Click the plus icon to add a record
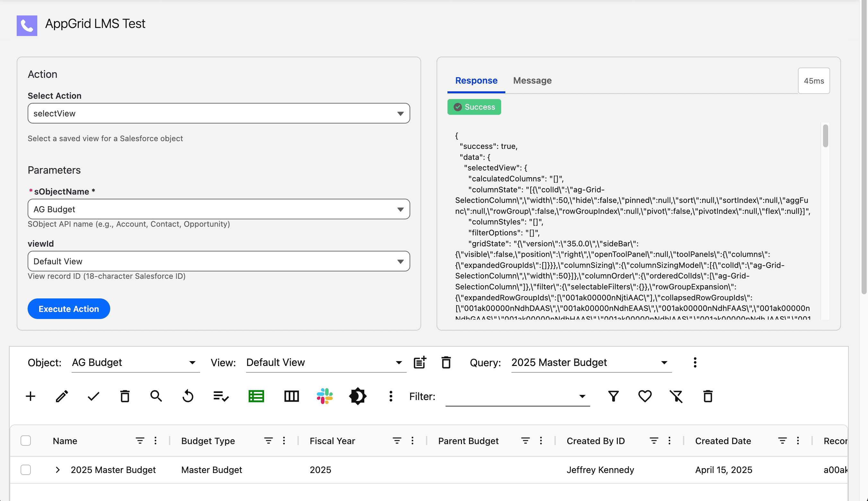This screenshot has height=501, width=868. point(31,396)
